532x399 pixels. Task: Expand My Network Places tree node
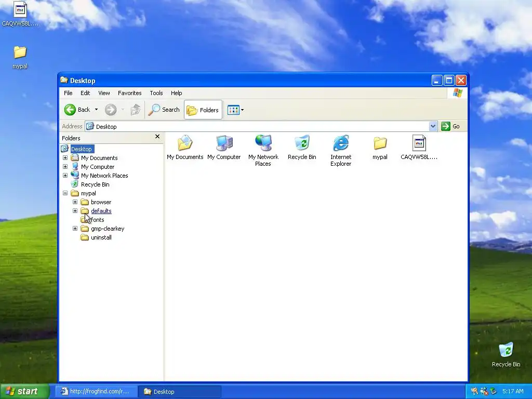(x=65, y=176)
